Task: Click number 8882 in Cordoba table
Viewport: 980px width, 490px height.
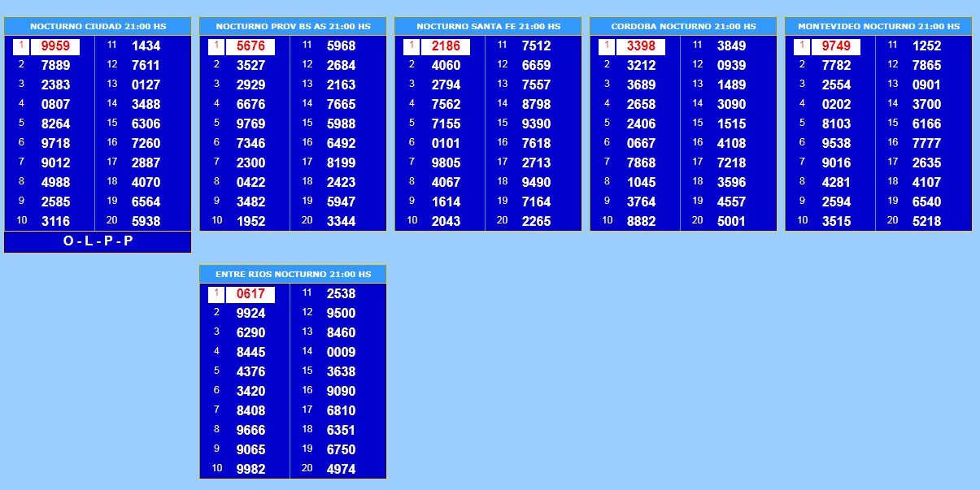Action: click(x=641, y=221)
